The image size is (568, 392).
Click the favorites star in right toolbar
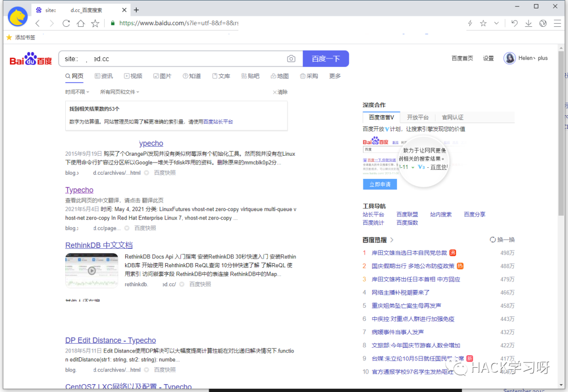pyautogui.click(x=483, y=24)
